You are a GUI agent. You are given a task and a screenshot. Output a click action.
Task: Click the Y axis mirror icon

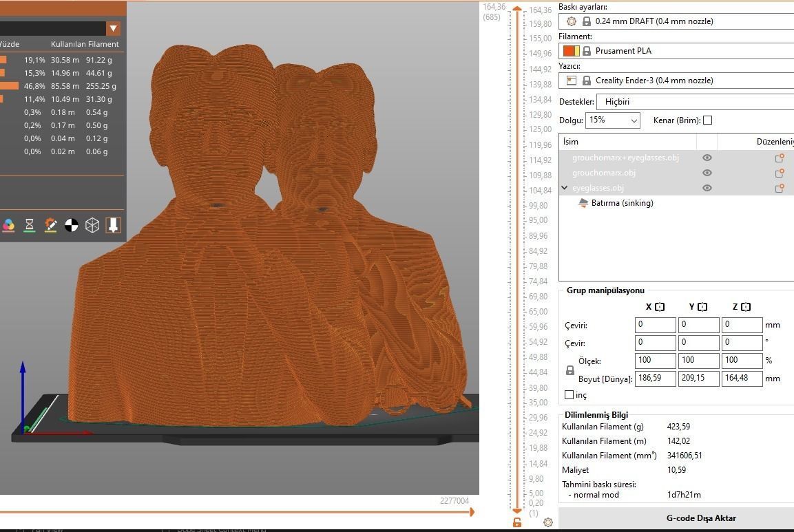(x=702, y=307)
